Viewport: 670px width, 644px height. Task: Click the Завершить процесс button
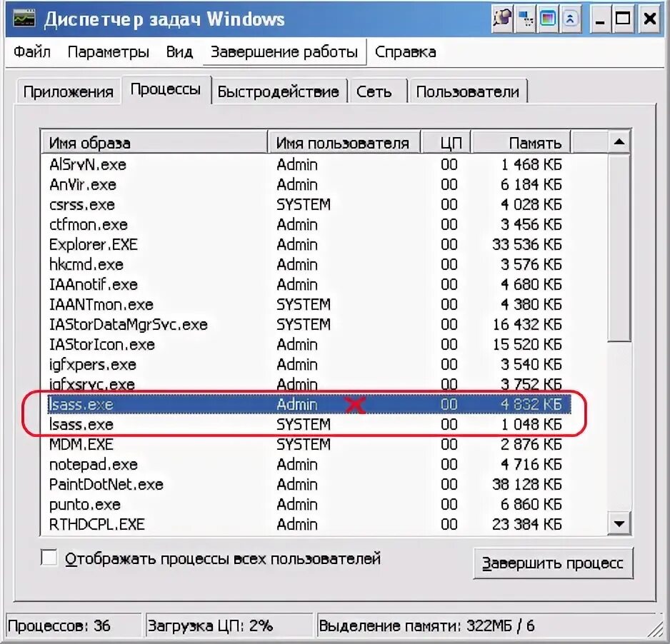click(553, 563)
